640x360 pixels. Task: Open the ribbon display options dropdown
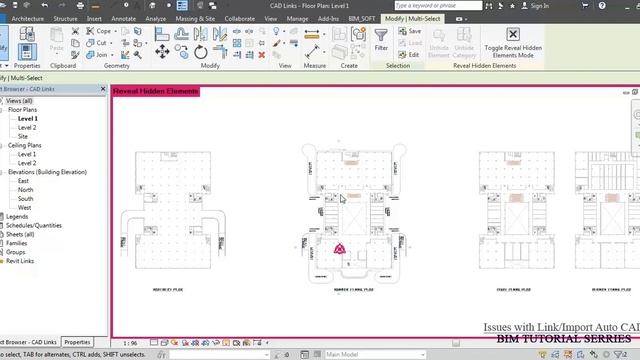(x=461, y=19)
